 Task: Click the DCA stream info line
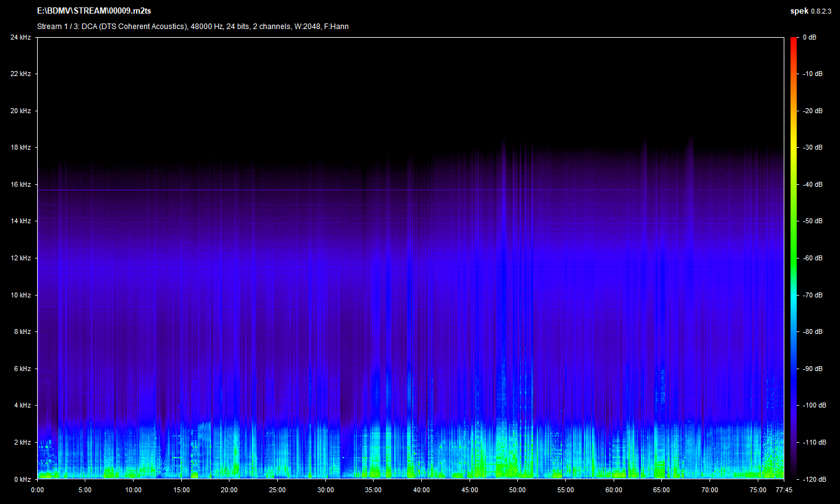click(192, 27)
